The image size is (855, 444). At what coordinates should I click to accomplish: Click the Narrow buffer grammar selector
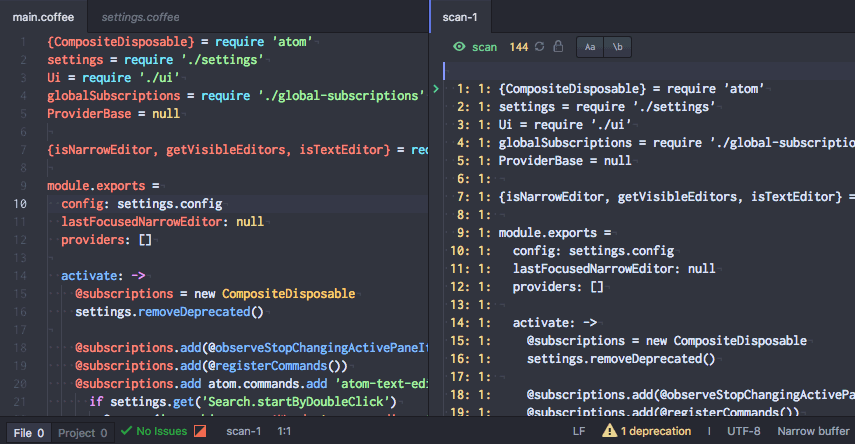(813, 431)
